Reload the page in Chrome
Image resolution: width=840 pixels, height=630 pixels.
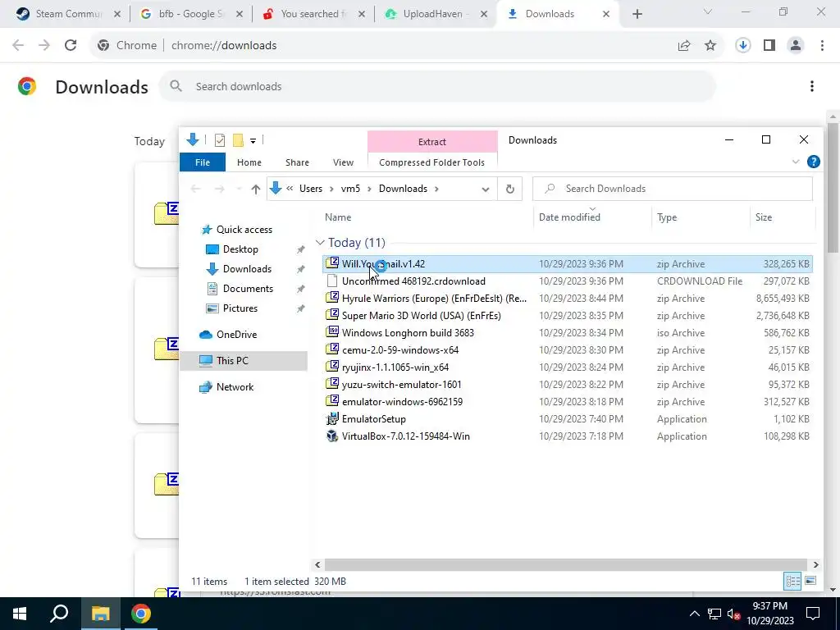point(71,46)
